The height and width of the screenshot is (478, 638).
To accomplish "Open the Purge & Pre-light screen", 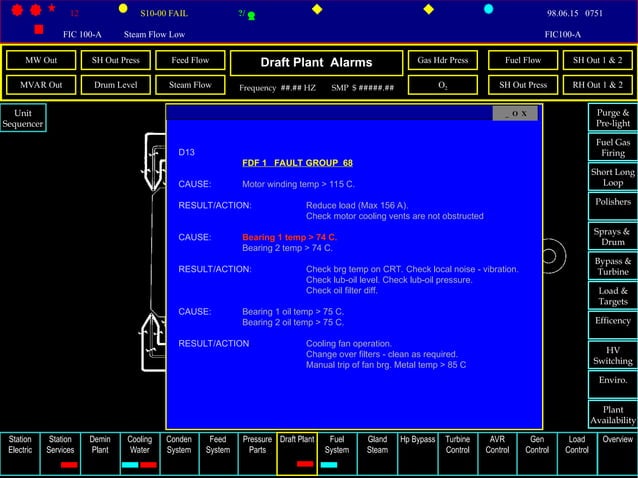I will tap(613, 118).
